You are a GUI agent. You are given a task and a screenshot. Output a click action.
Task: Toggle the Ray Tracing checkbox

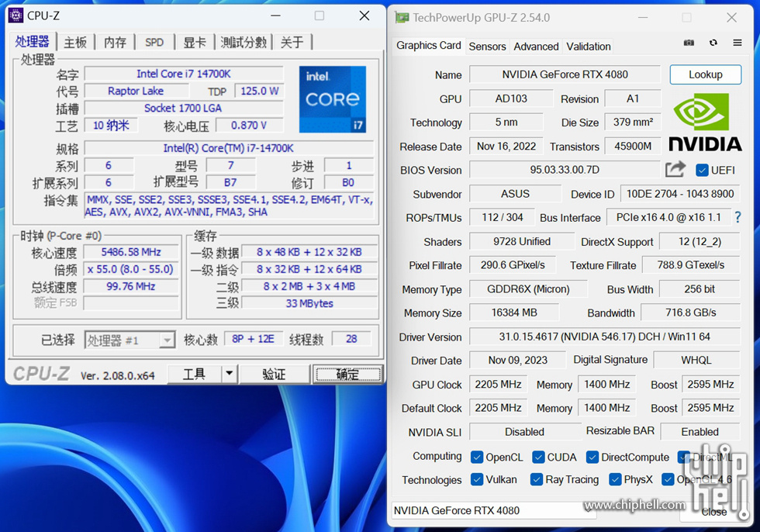[x=536, y=479]
